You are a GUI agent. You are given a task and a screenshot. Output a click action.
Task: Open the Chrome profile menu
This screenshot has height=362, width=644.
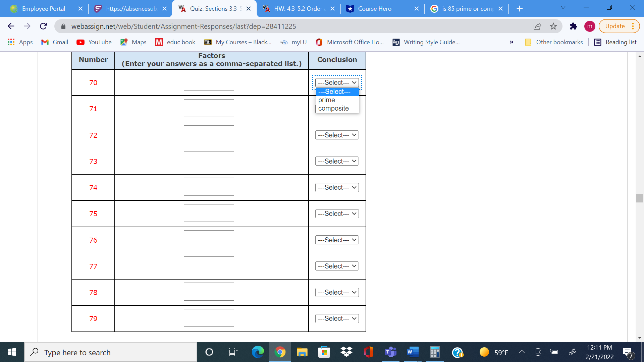pyautogui.click(x=589, y=26)
